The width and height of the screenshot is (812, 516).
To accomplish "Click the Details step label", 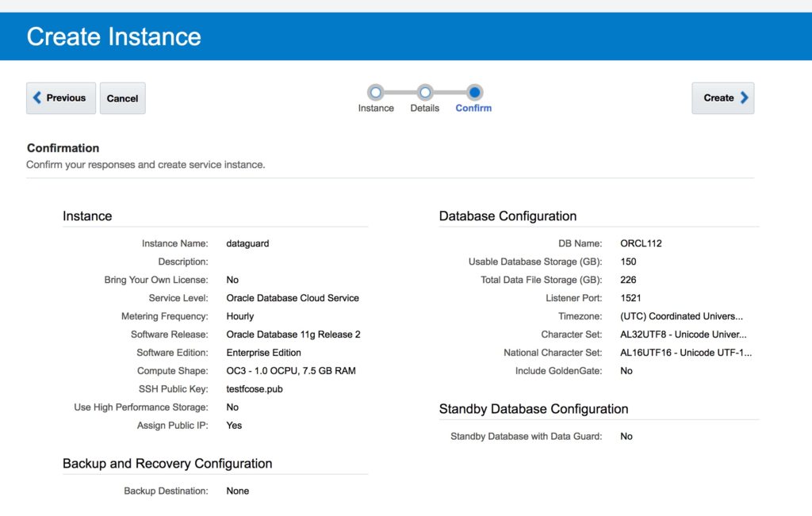I will click(x=424, y=109).
